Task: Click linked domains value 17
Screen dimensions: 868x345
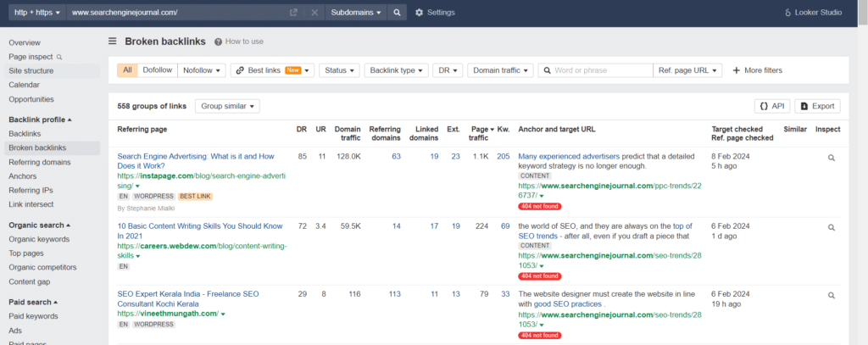Action: tap(434, 226)
